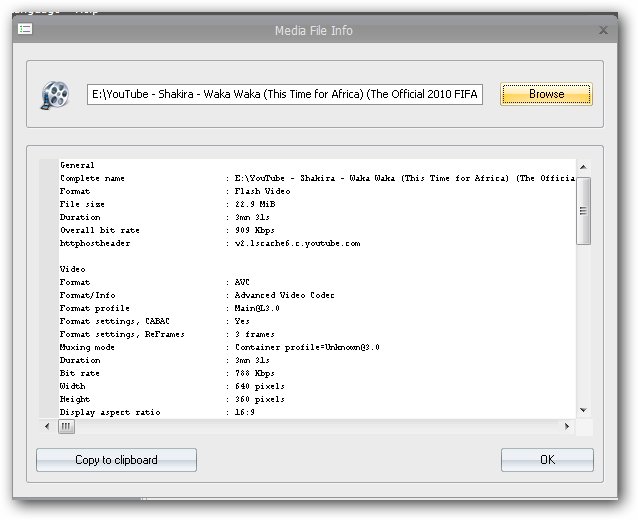Click the 'Bit rate' label

coord(80,374)
